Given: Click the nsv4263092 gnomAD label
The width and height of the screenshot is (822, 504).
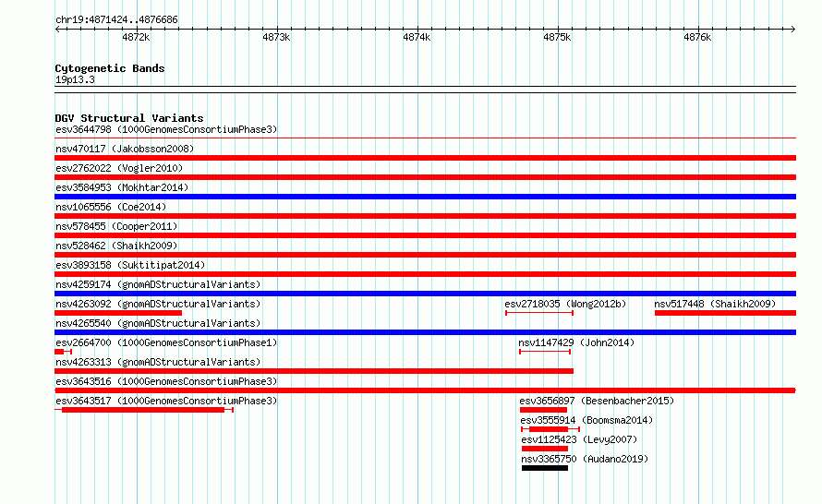Looking at the screenshot, I should pos(158,304).
